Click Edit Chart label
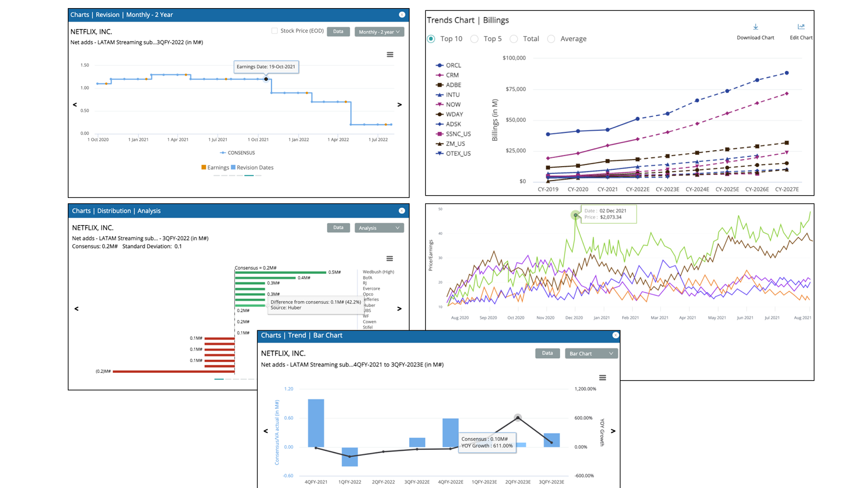The height and width of the screenshot is (488, 868). 801,38
